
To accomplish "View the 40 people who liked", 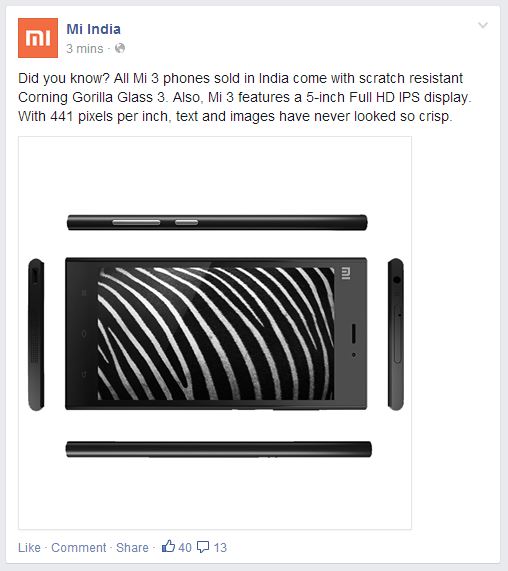I will point(185,547).
